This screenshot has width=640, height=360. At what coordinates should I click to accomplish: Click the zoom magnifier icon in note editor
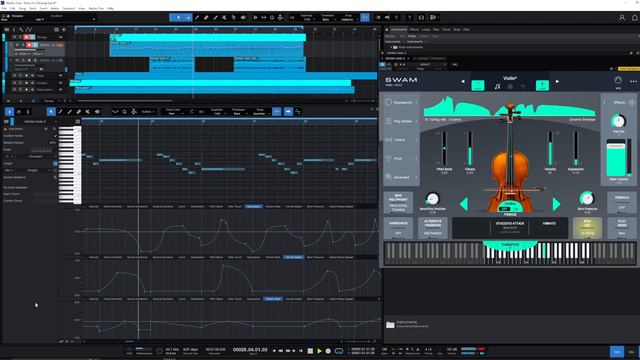124,111
